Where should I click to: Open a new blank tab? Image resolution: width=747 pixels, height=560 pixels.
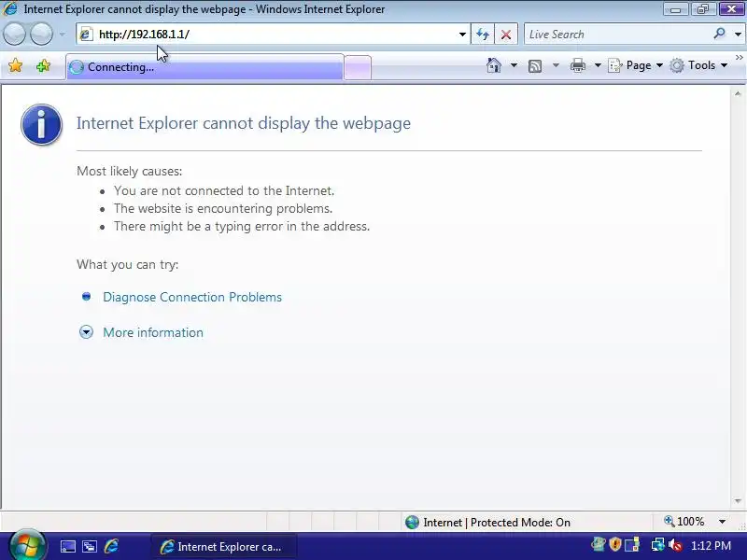click(358, 67)
